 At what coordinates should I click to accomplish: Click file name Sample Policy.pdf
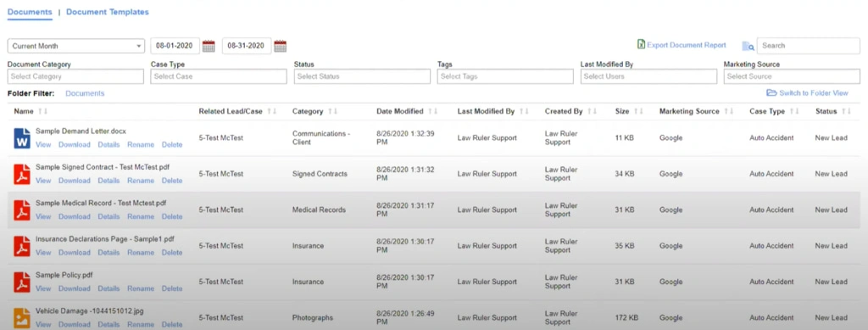[x=64, y=275]
